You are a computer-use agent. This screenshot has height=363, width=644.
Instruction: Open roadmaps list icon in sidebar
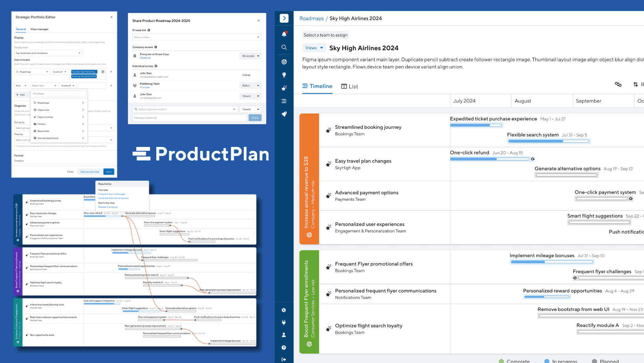[x=284, y=101]
